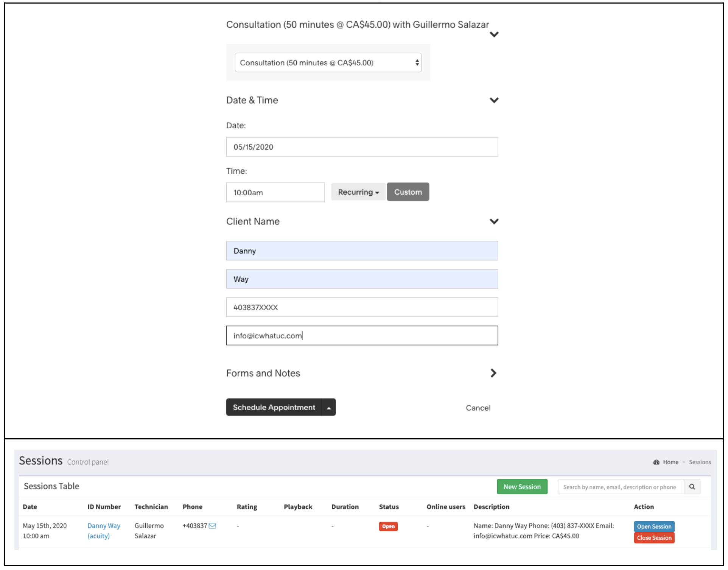Click the email field with info@icwhatuc.com
The image size is (728, 570).
coord(362,335)
